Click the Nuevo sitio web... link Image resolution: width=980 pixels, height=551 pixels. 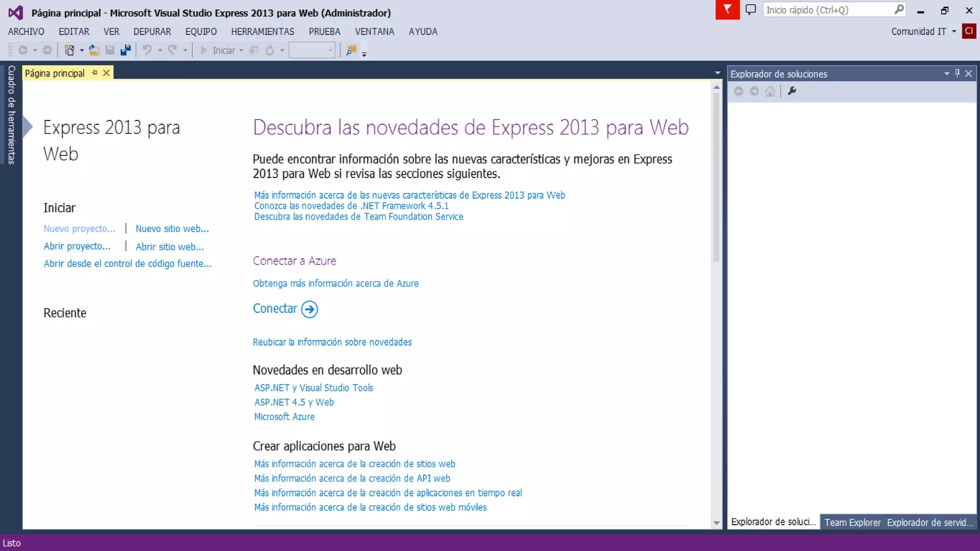coord(172,229)
